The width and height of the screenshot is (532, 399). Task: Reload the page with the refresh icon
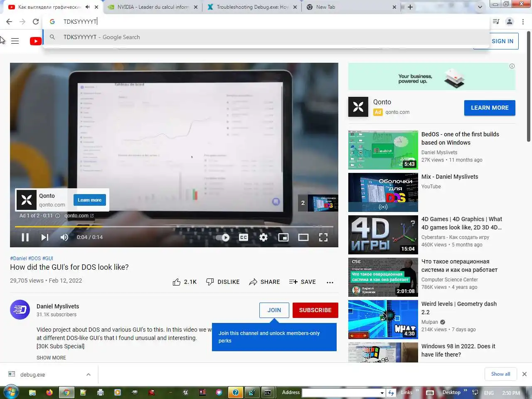click(36, 22)
